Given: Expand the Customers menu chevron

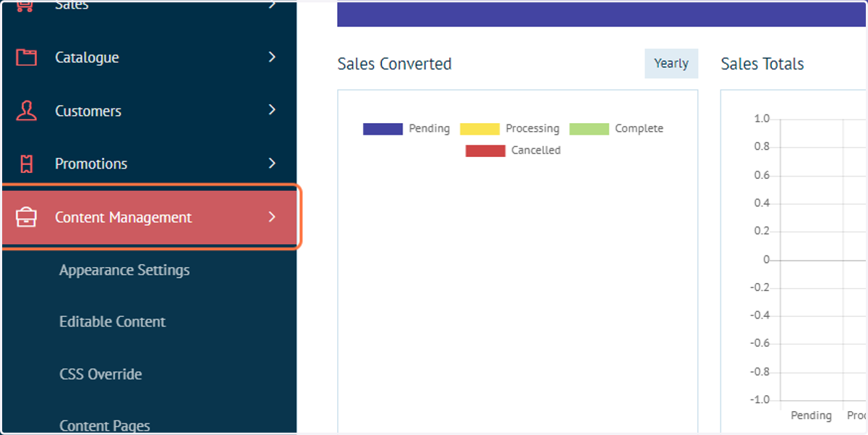Looking at the screenshot, I should pyautogui.click(x=272, y=110).
